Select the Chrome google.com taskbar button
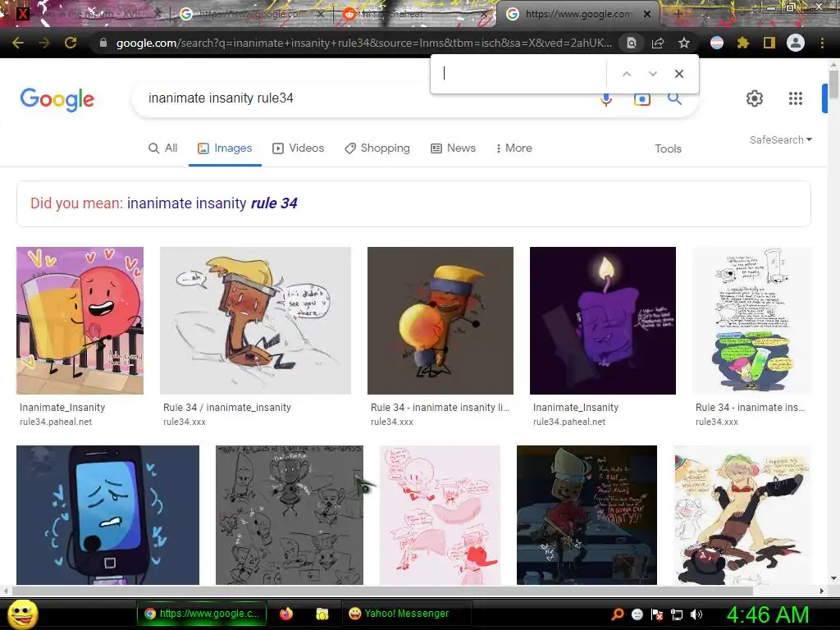This screenshot has width=840, height=630. [202, 614]
